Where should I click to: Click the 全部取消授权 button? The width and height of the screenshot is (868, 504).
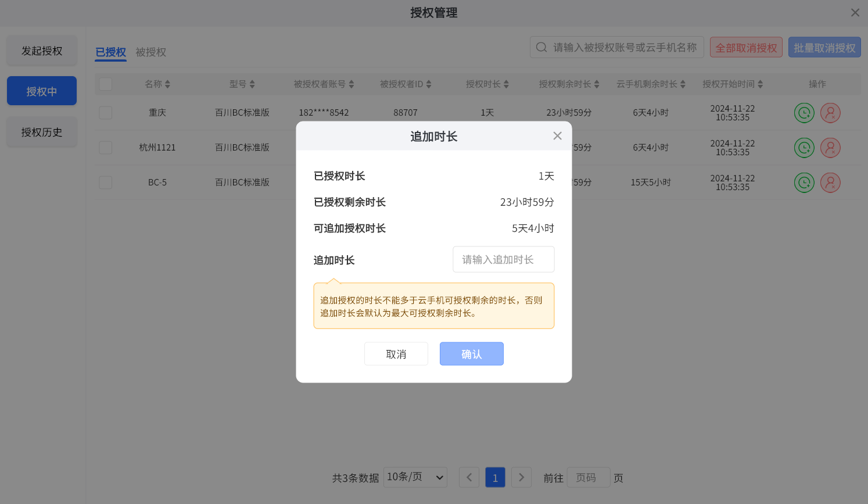tap(746, 47)
